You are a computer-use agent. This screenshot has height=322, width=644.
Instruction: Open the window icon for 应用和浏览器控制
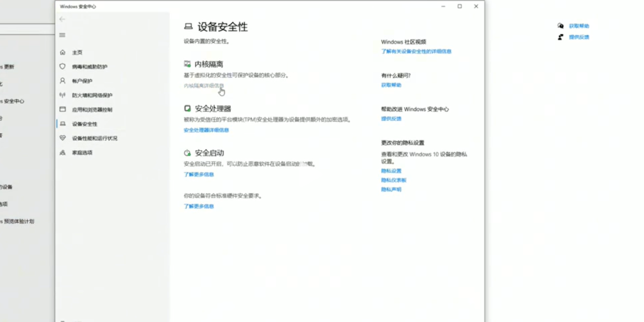click(x=62, y=109)
